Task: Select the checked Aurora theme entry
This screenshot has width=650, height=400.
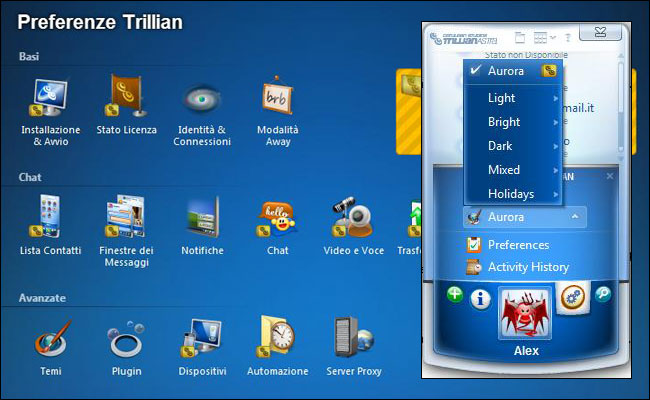Action: pyautogui.click(x=505, y=71)
